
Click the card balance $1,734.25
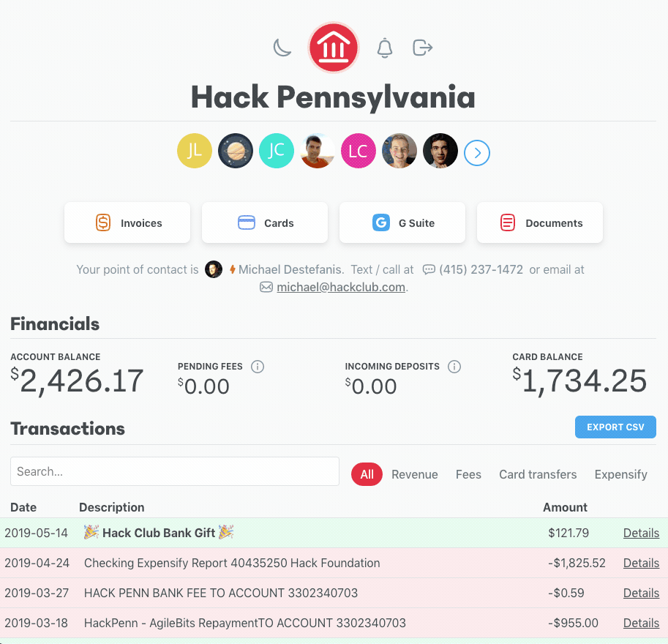coord(579,381)
